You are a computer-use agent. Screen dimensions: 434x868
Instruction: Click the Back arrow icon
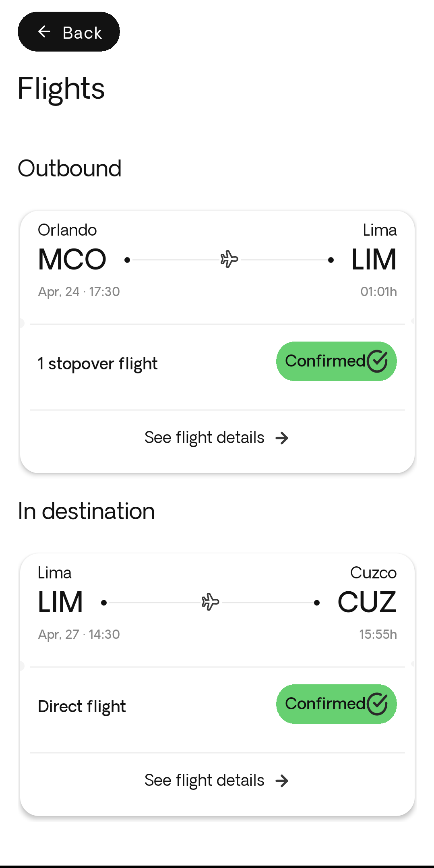coord(44,31)
